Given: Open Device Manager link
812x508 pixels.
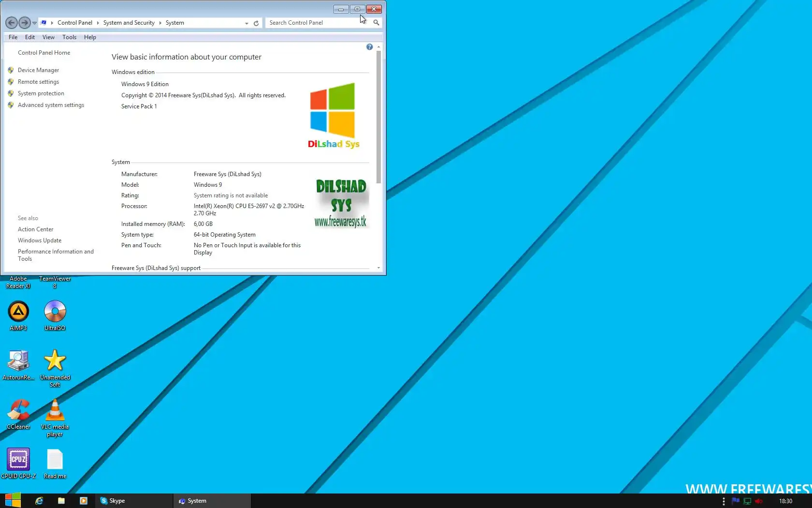Looking at the screenshot, I should click(x=38, y=70).
